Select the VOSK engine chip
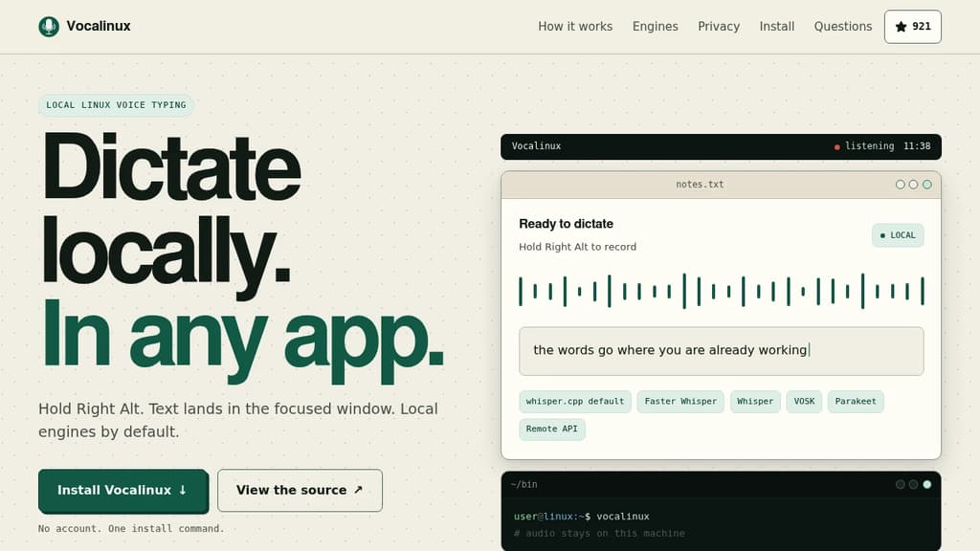 (804, 402)
